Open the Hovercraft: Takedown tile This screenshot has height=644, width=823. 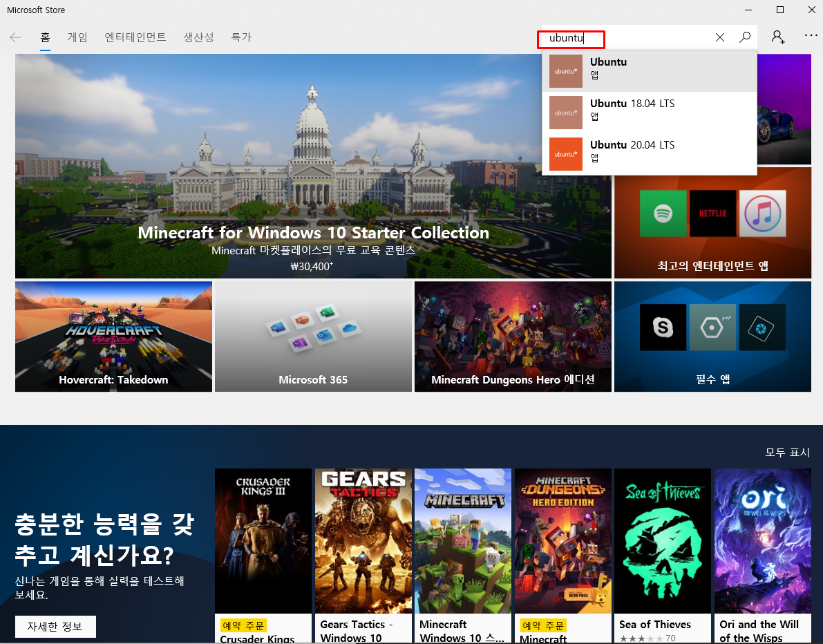[113, 337]
